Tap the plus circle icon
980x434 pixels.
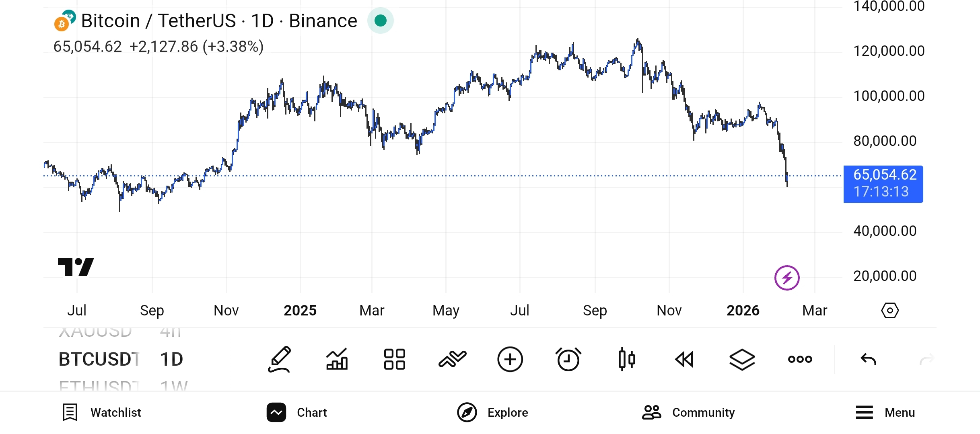point(510,359)
